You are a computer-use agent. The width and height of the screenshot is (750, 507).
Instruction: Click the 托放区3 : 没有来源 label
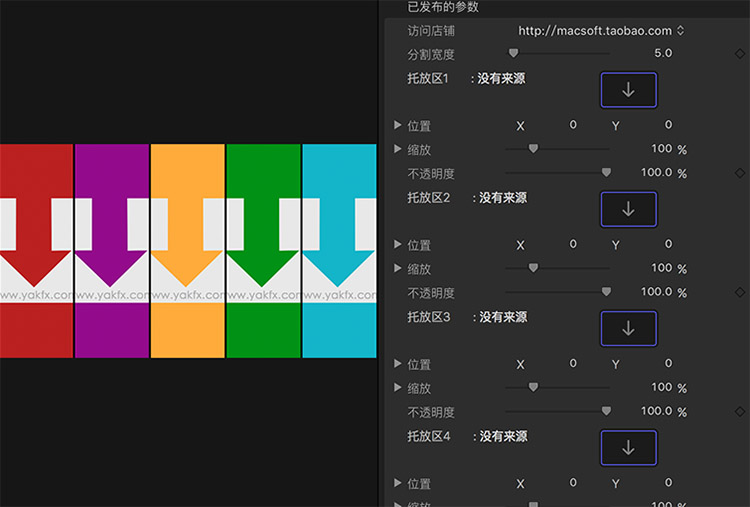tap(467, 317)
